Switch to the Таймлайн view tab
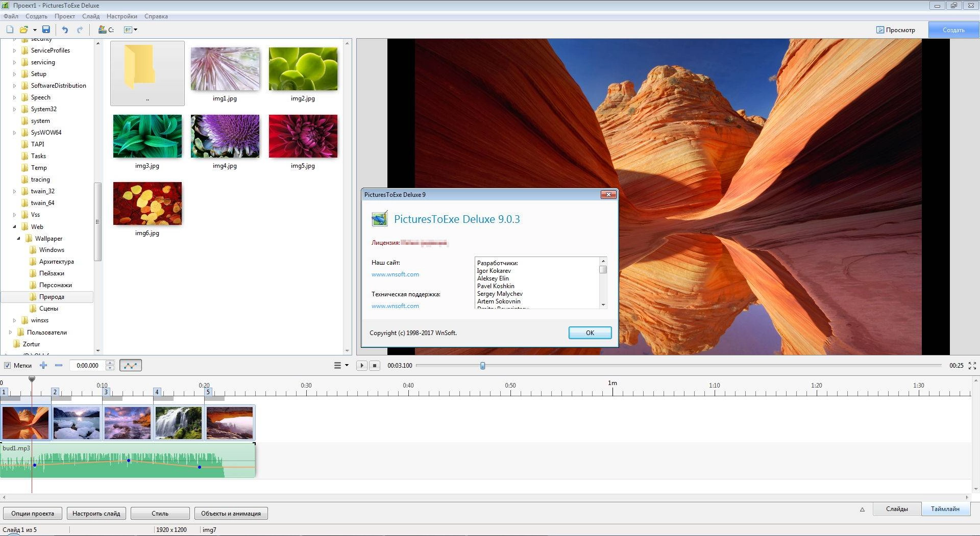The height and width of the screenshot is (536, 980). 945,508
